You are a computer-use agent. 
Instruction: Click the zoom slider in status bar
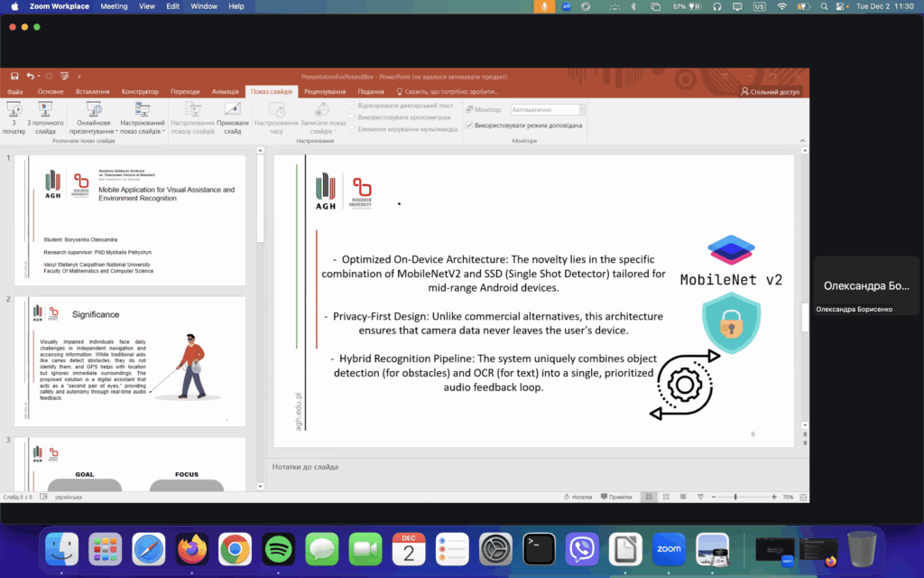[744, 498]
